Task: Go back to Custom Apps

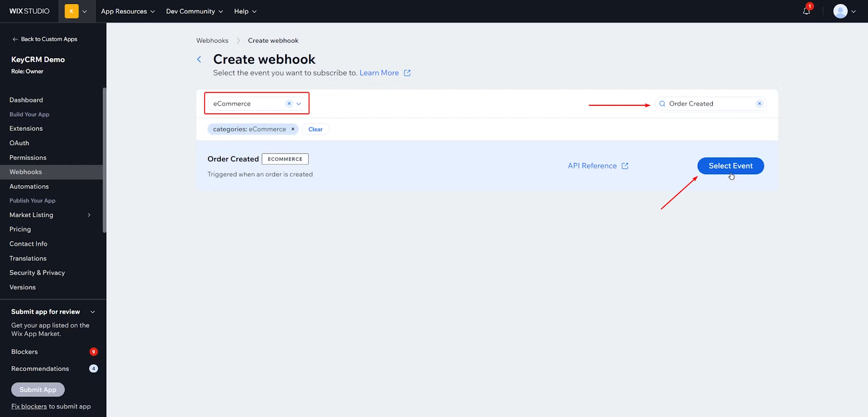Action: click(44, 39)
